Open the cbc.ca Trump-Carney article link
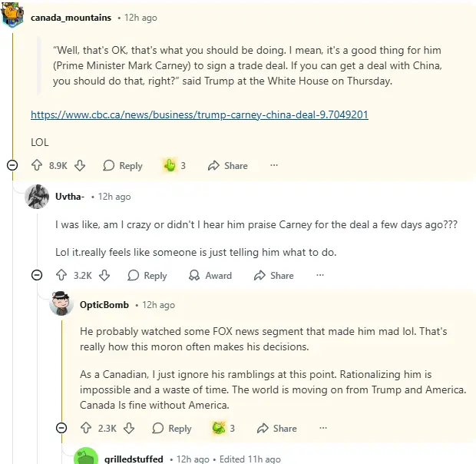 [199, 114]
